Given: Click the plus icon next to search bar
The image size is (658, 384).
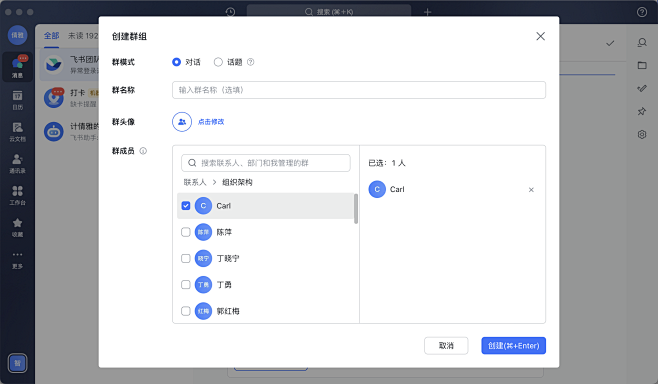Looking at the screenshot, I should pos(427,12).
